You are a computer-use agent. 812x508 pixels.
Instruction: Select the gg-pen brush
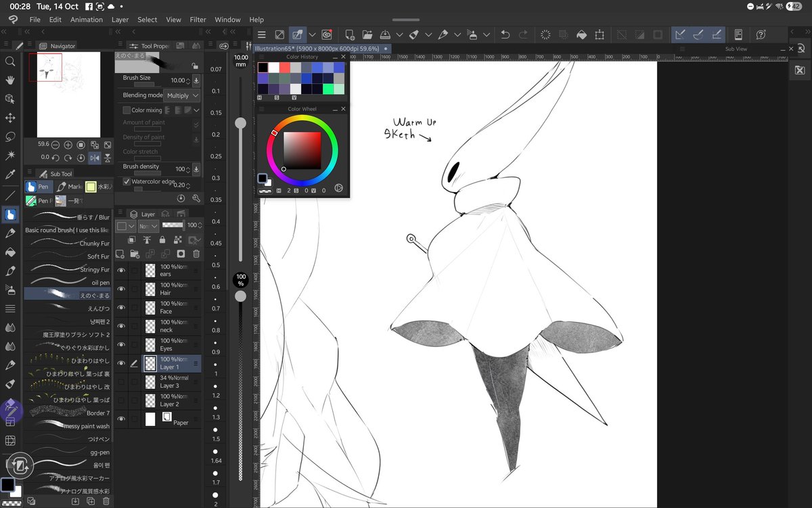tap(68, 452)
